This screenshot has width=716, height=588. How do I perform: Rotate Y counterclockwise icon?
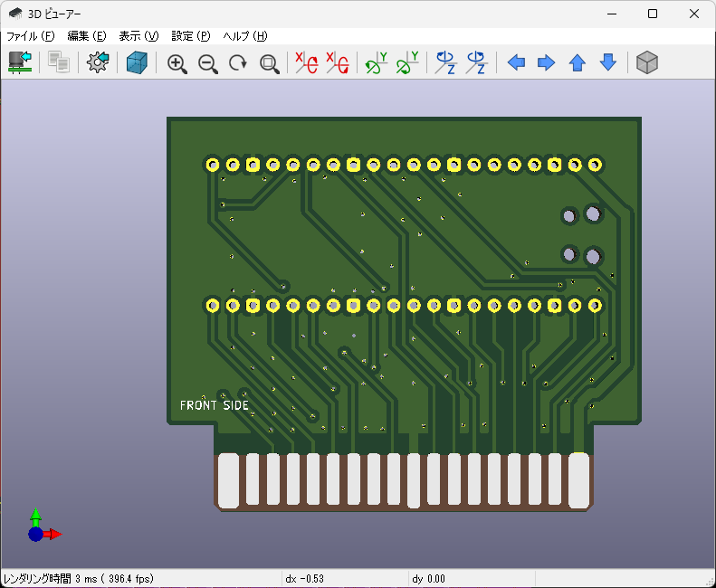point(407,62)
